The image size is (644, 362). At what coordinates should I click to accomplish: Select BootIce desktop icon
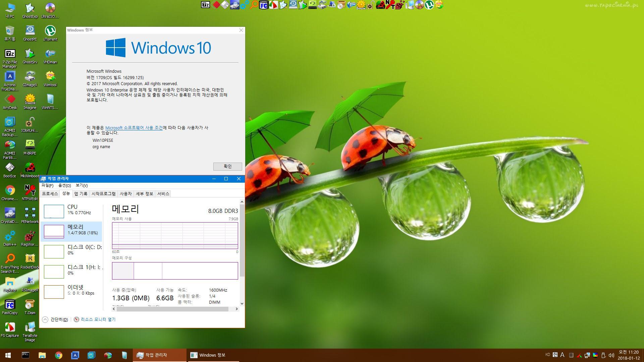(10, 170)
